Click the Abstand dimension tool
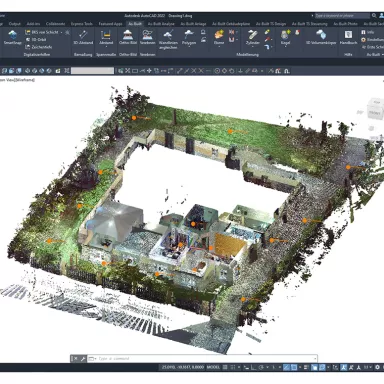 (106, 38)
